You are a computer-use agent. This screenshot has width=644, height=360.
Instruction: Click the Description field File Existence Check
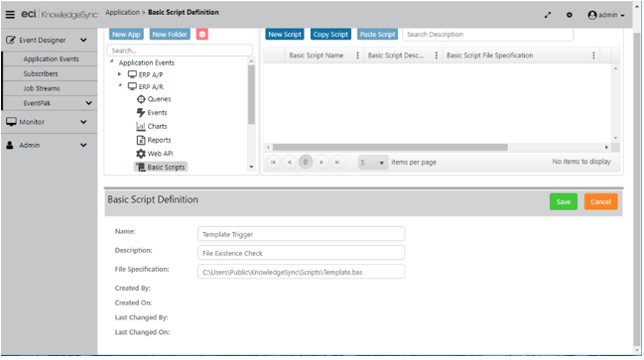point(301,253)
